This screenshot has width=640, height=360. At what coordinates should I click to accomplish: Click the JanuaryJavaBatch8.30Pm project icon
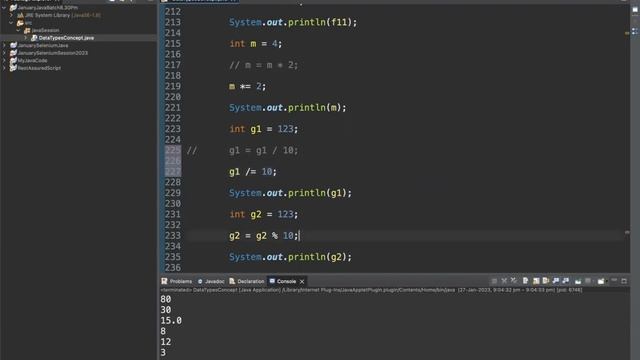(13, 7)
